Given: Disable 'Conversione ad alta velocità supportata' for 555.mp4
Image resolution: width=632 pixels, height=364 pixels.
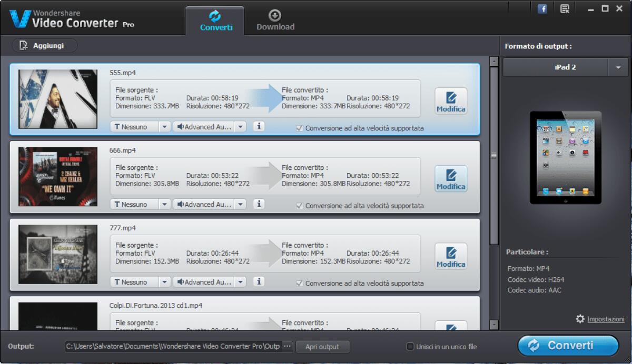Looking at the screenshot, I should point(299,128).
